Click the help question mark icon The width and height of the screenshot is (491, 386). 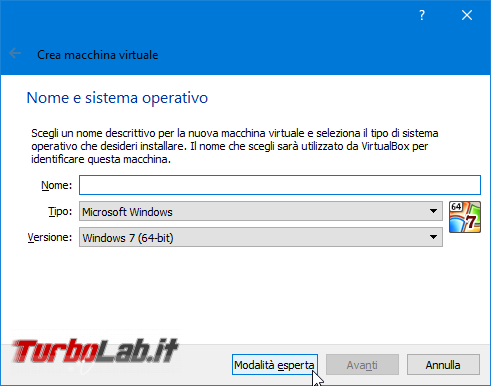pos(422,15)
